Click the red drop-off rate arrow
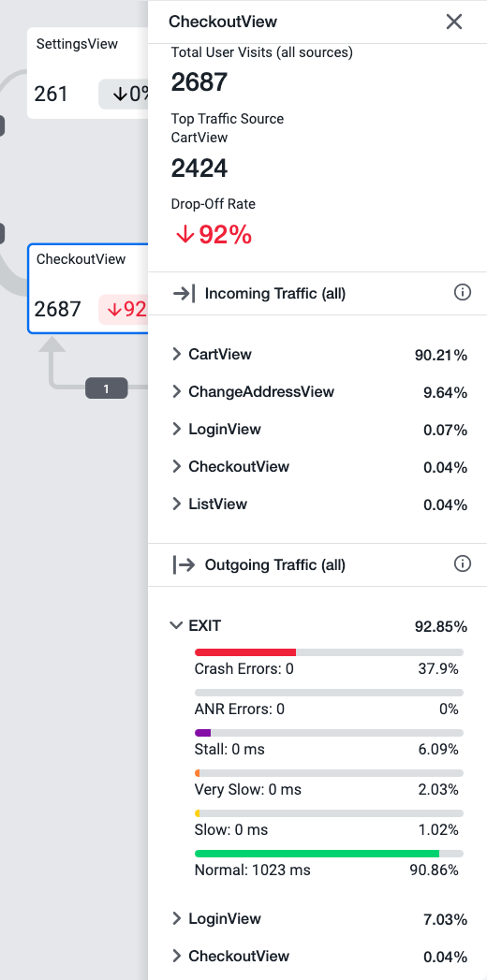The image size is (487, 980). (x=184, y=235)
